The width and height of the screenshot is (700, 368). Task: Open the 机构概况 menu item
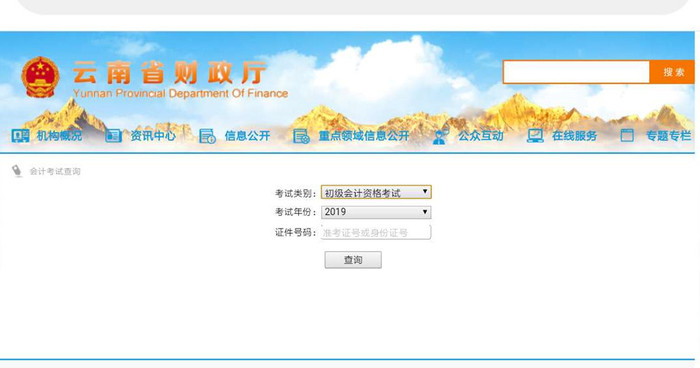pos(59,136)
